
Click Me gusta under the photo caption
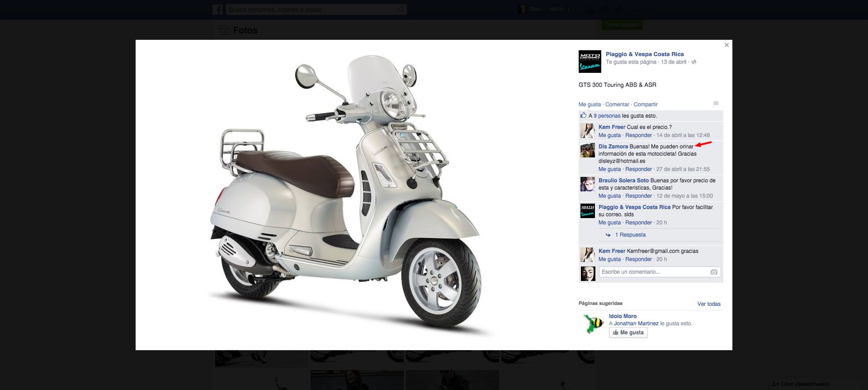[x=590, y=105]
